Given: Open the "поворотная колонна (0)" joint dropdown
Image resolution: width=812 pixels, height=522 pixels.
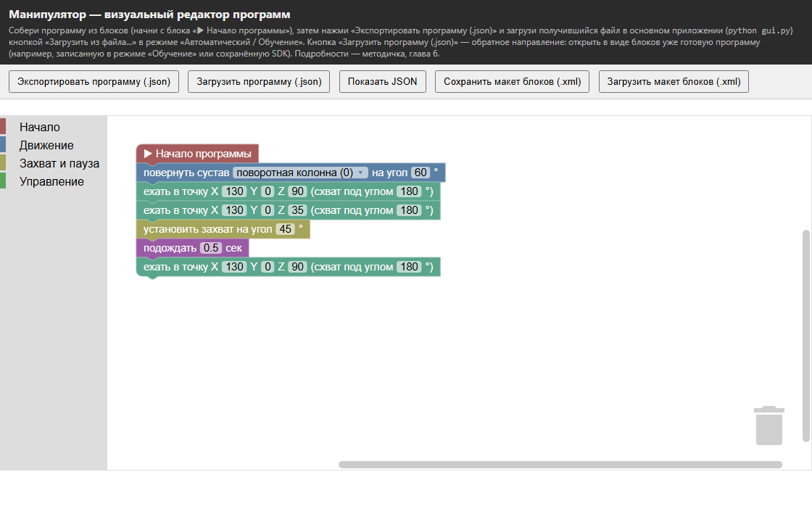Looking at the screenshot, I should [300, 173].
